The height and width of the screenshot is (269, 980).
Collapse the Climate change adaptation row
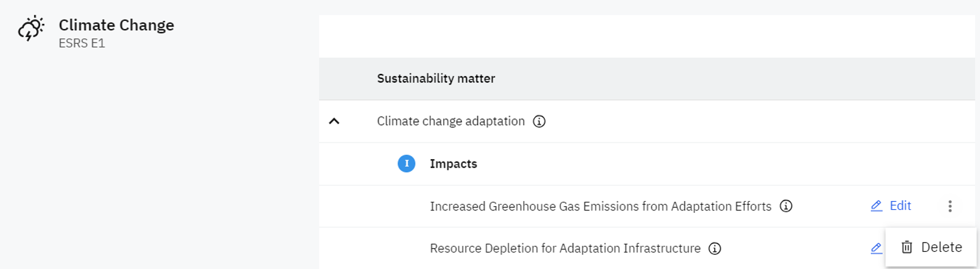334,122
